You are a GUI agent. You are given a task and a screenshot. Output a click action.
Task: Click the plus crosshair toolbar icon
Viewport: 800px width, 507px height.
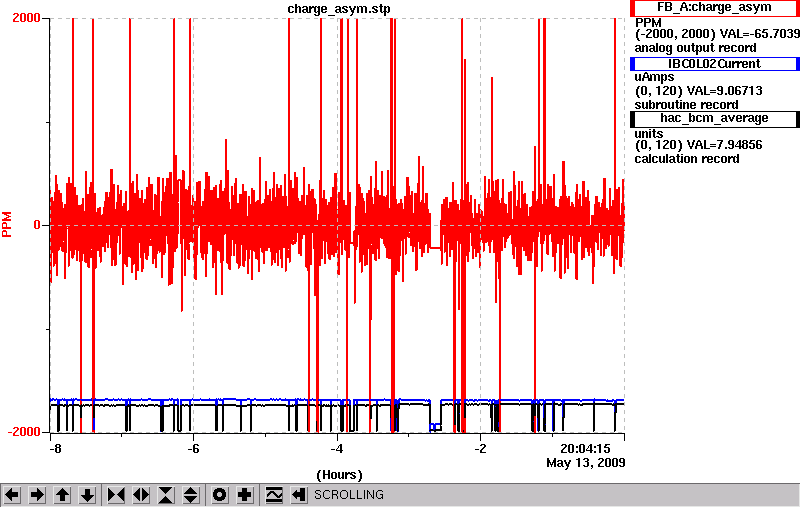(x=245, y=495)
